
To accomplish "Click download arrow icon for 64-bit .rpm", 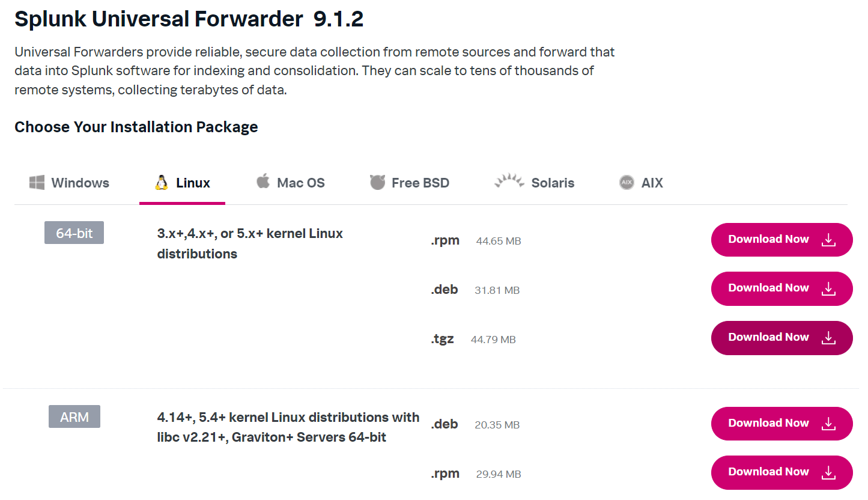I will coord(829,240).
